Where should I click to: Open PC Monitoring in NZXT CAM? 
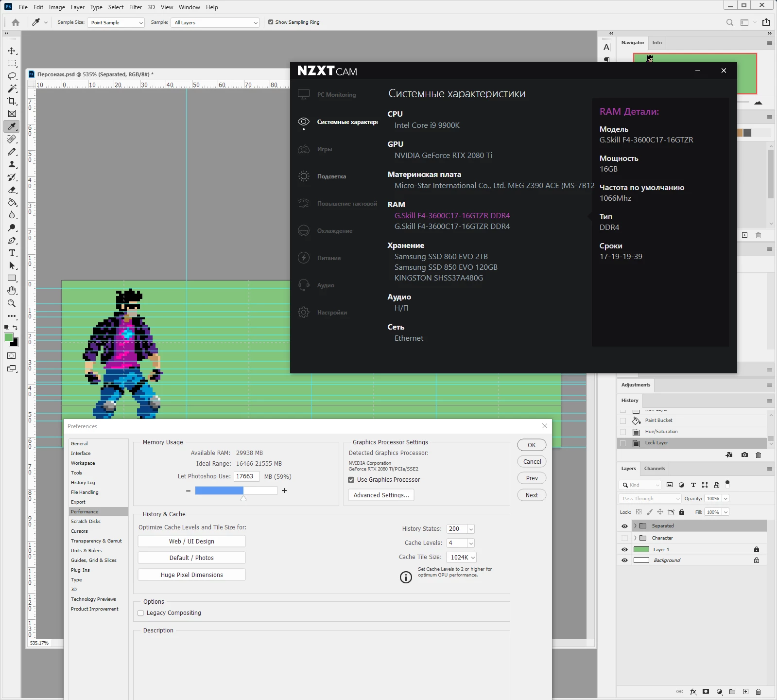[336, 95]
